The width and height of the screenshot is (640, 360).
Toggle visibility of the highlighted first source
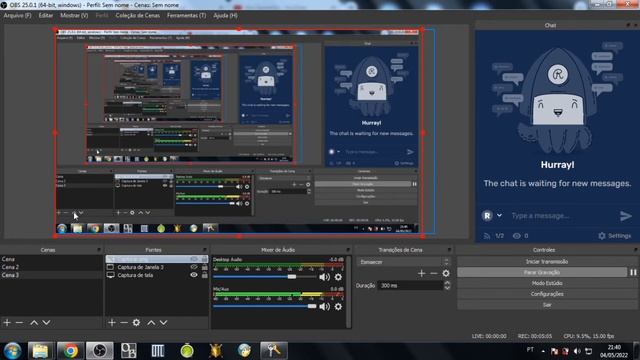coord(194,259)
